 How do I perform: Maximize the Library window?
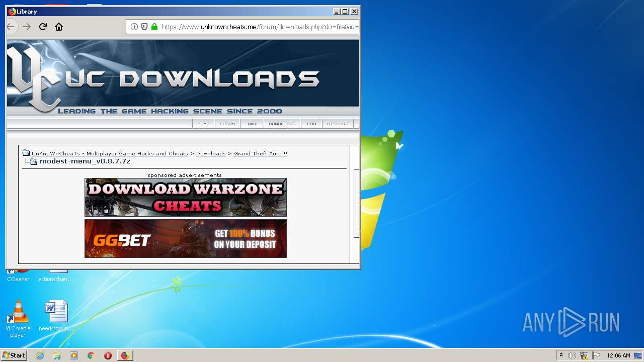(x=345, y=11)
